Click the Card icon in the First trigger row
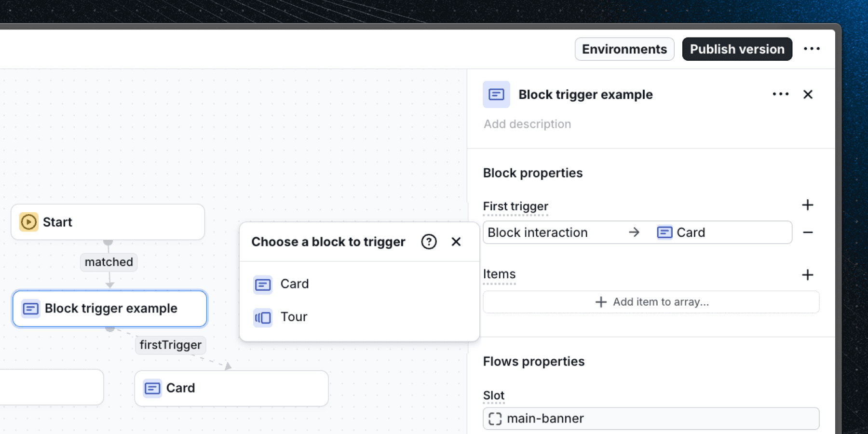This screenshot has height=434, width=868. pos(664,232)
